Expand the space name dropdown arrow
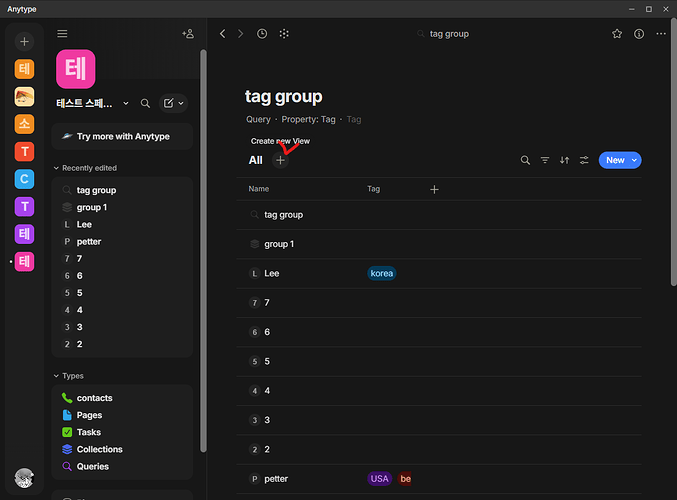The width and height of the screenshot is (677, 500). 126,103
